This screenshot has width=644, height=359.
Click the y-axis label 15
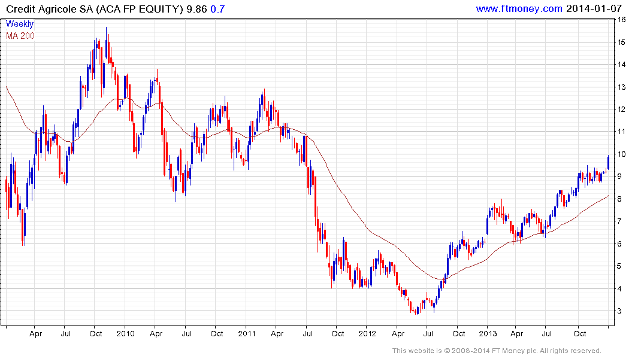[621, 42]
